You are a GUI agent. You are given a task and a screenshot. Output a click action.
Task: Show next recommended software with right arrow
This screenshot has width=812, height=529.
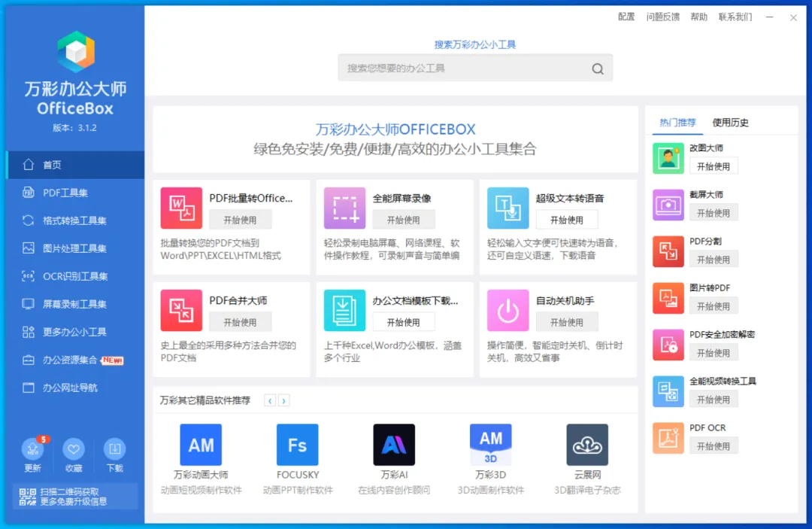283,400
